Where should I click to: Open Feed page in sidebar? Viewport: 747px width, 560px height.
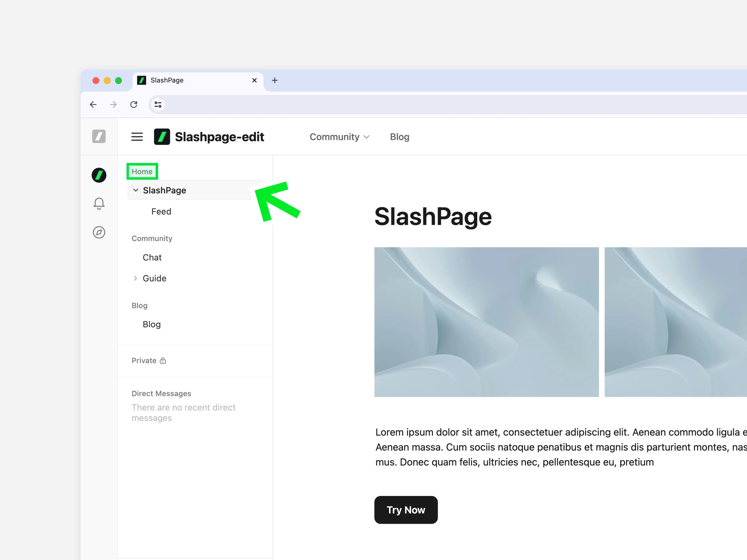[x=161, y=211]
